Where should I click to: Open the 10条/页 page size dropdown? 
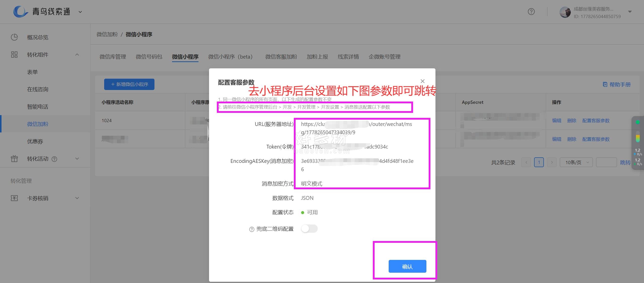pos(576,162)
